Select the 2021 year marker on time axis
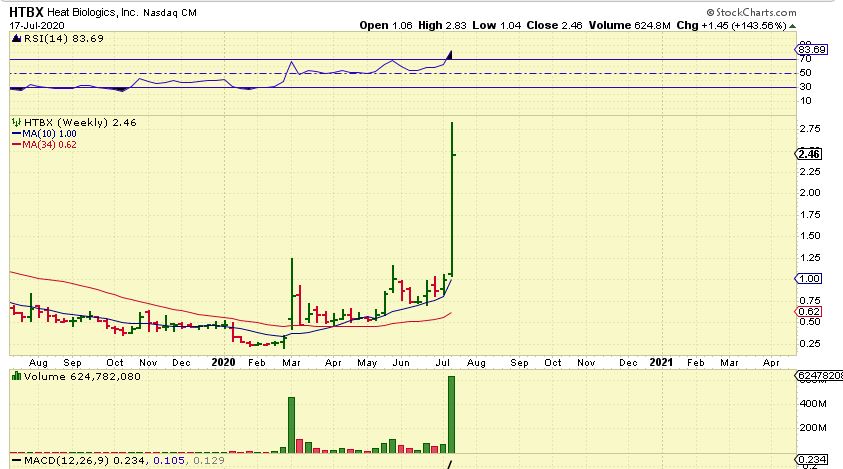 pyautogui.click(x=662, y=360)
